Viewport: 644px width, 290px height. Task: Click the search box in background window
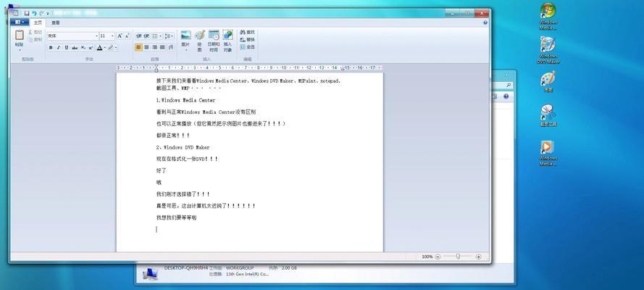(x=502, y=85)
